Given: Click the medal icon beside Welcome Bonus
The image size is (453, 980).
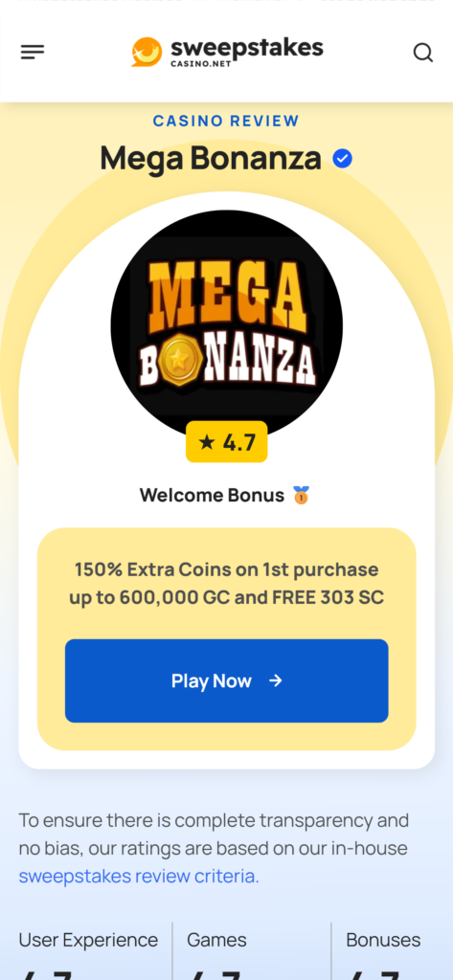Looking at the screenshot, I should (301, 496).
